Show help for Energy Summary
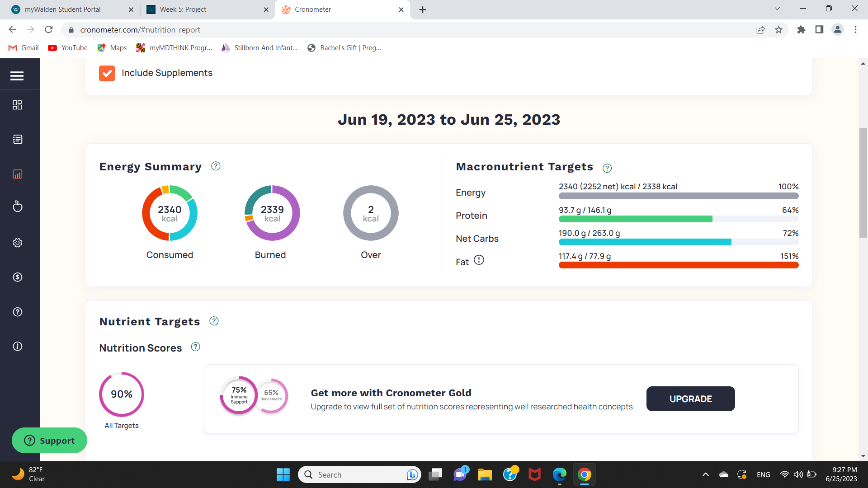 216,166
